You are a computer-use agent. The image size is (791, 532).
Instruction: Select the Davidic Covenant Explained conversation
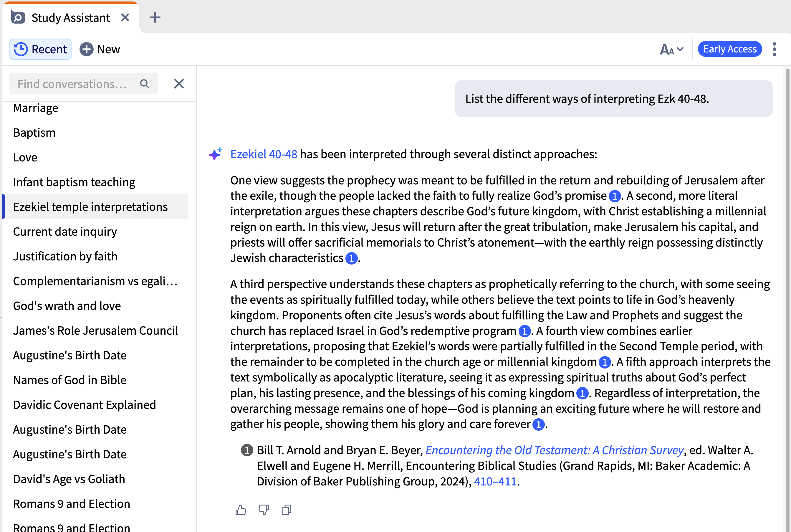[x=85, y=405]
